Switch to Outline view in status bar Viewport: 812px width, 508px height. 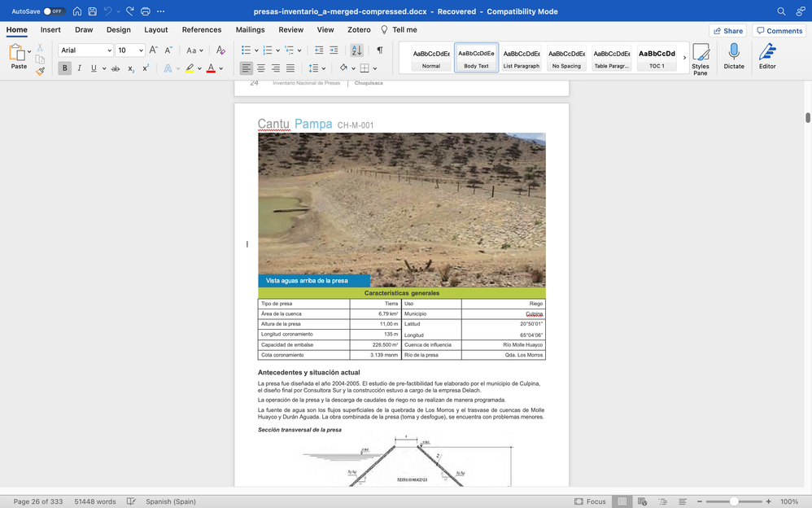[663, 501]
